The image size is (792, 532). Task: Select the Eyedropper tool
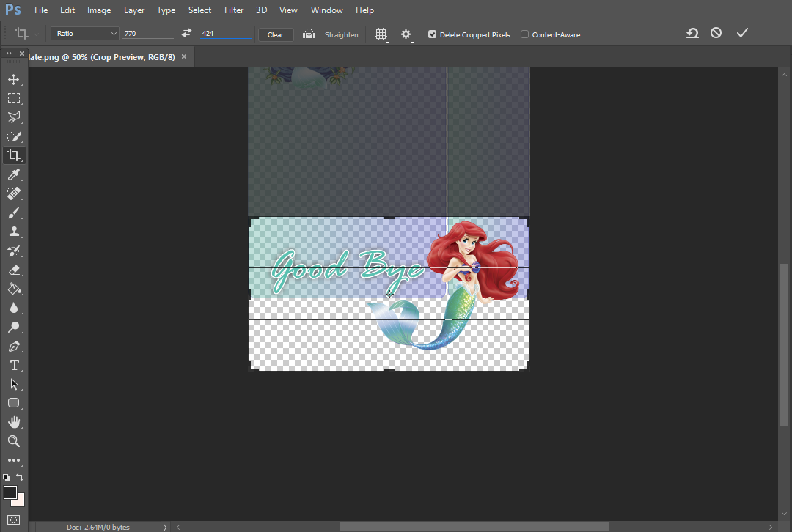14,174
